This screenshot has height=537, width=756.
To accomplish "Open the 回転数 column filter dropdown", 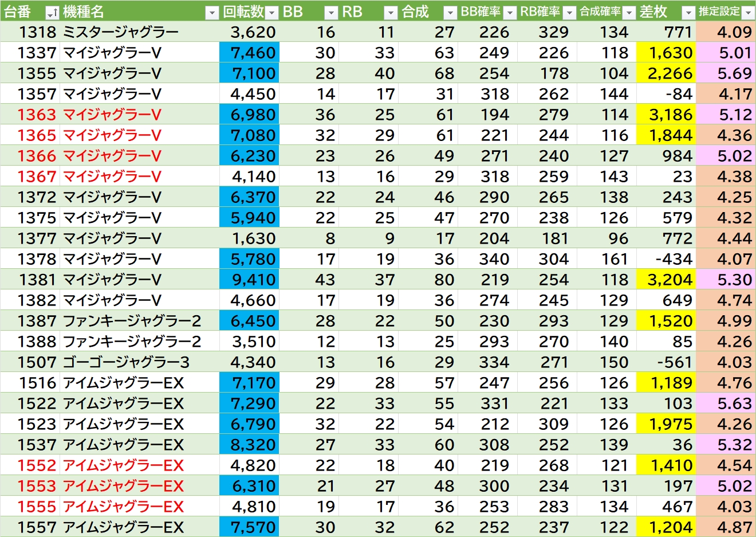I will click(272, 12).
